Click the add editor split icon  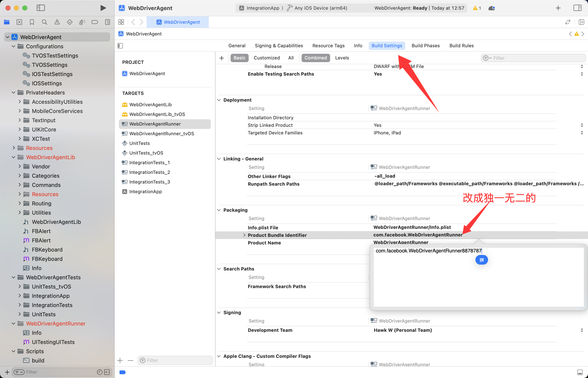[x=581, y=22]
